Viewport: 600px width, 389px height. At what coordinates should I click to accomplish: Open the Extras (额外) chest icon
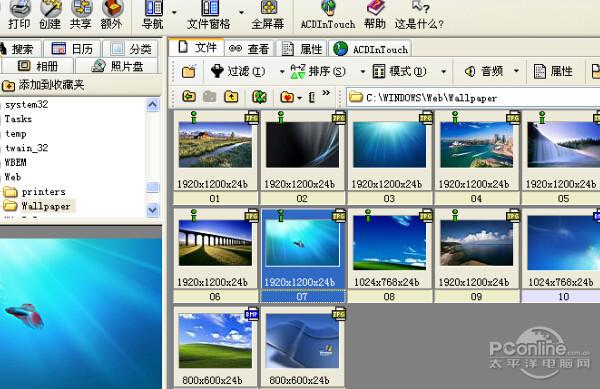[111, 15]
